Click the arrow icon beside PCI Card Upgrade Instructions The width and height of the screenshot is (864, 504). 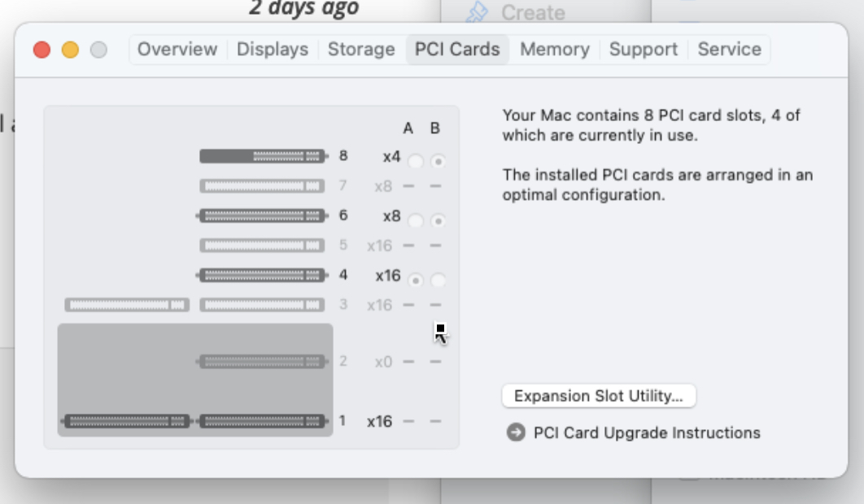point(516,432)
